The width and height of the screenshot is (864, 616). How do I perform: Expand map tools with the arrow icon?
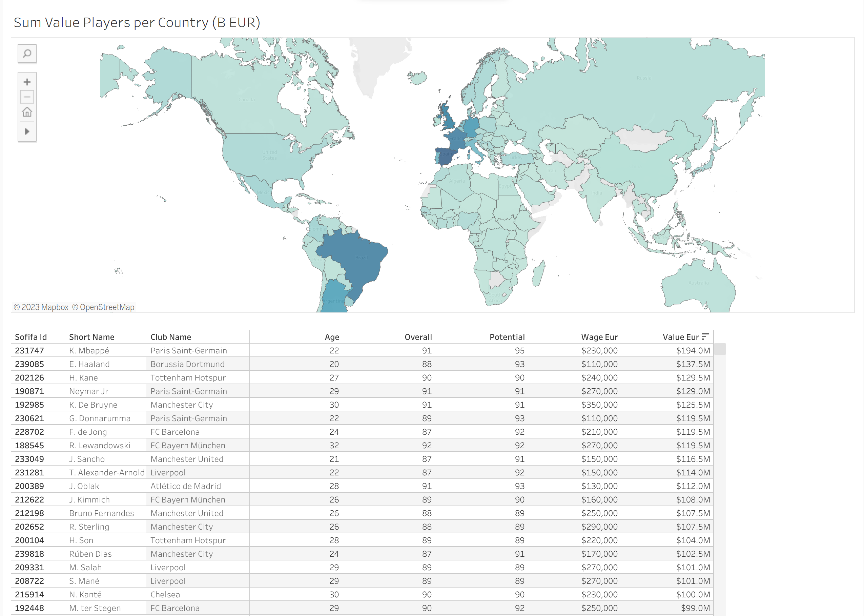[x=27, y=131]
